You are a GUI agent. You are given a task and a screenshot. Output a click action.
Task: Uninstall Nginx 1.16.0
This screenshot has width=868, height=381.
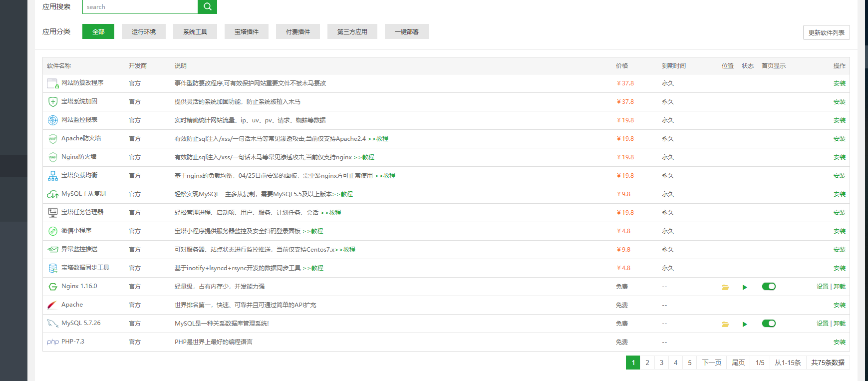(840, 287)
